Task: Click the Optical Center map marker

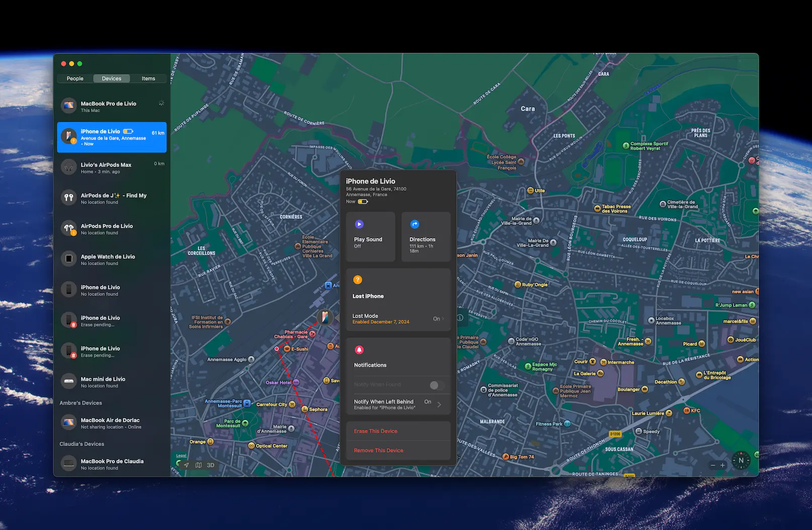Action: click(x=252, y=445)
